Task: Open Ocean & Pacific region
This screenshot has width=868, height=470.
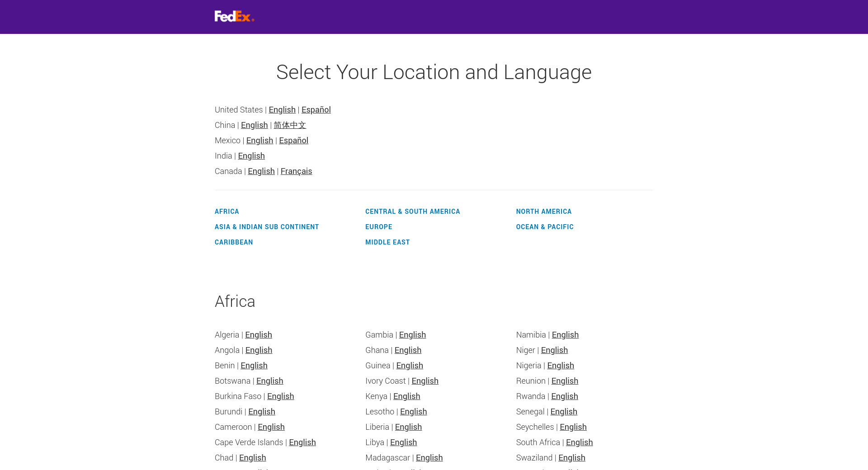Action: tap(545, 227)
